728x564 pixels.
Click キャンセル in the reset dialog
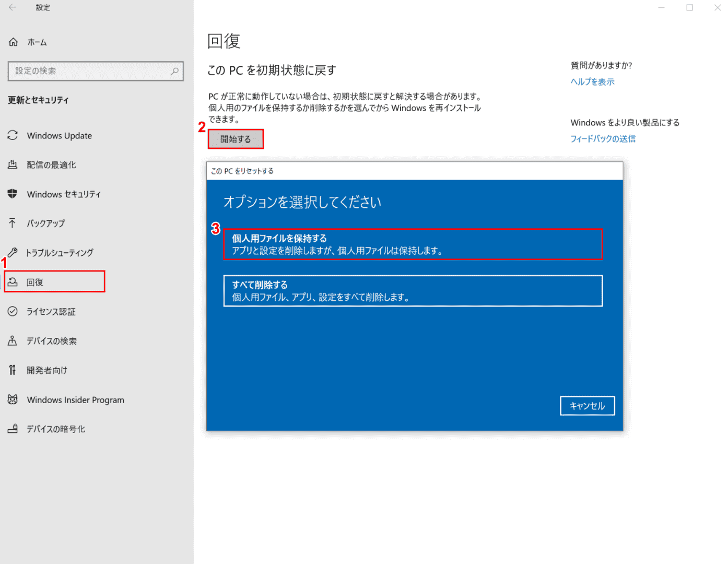(x=588, y=406)
